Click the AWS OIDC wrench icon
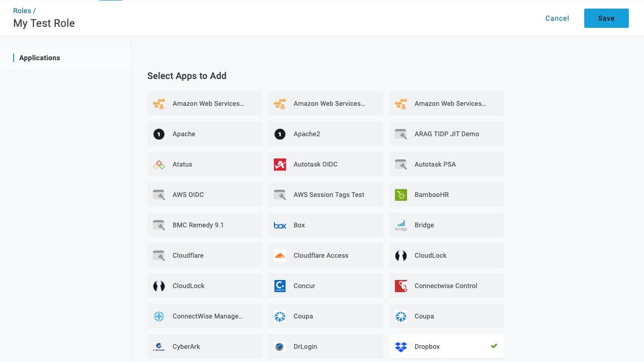 click(x=159, y=195)
